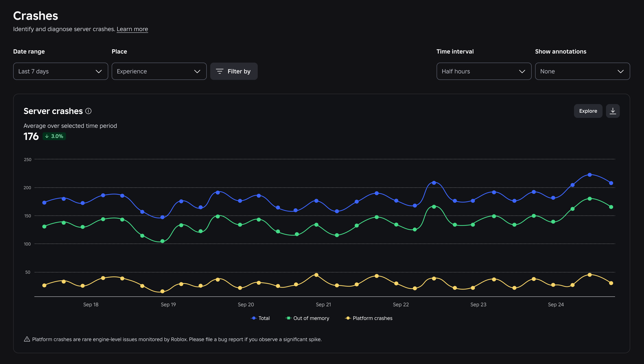Image resolution: width=644 pixels, height=364 pixels.
Task: Click the 3.0% change badge
Action: tap(54, 136)
